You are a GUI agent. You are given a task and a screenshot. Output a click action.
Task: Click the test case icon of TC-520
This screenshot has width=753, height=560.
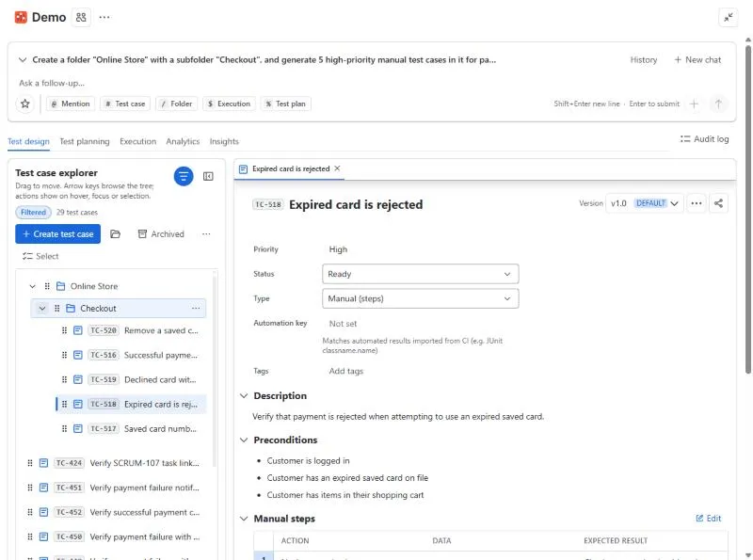tap(78, 330)
